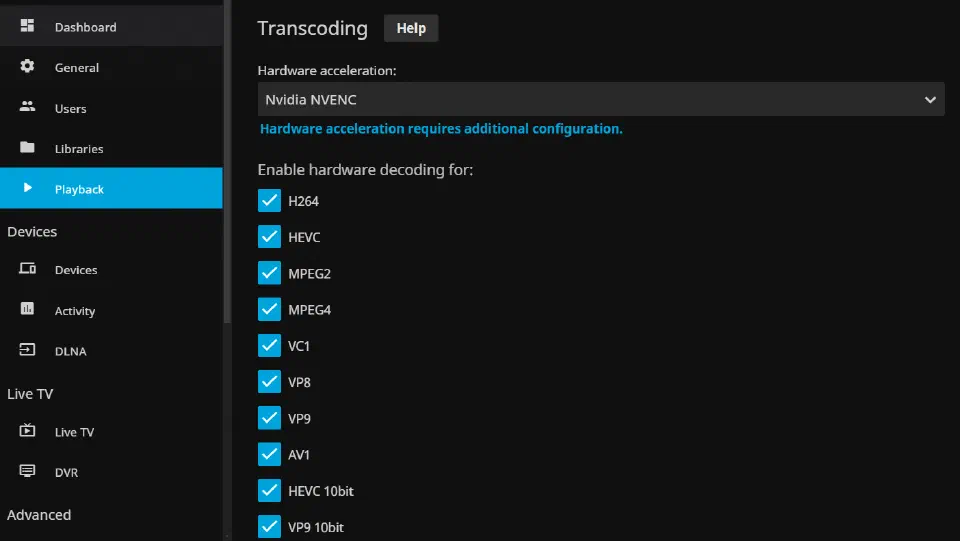Open the Libraries folder icon

(x=27, y=147)
